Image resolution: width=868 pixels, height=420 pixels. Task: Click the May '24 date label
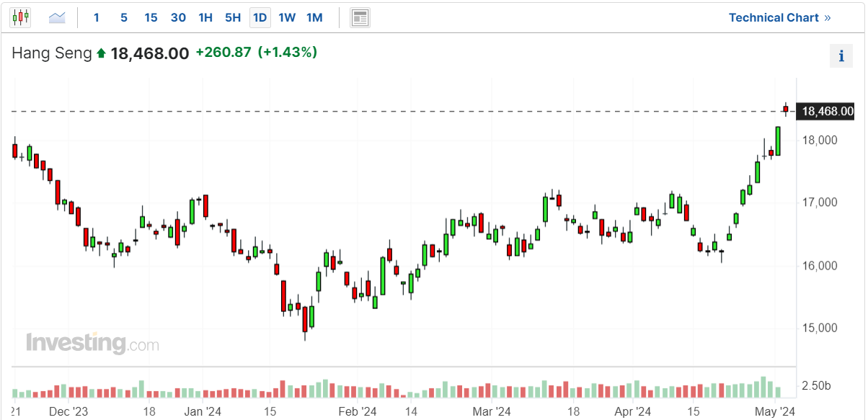click(775, 411)
